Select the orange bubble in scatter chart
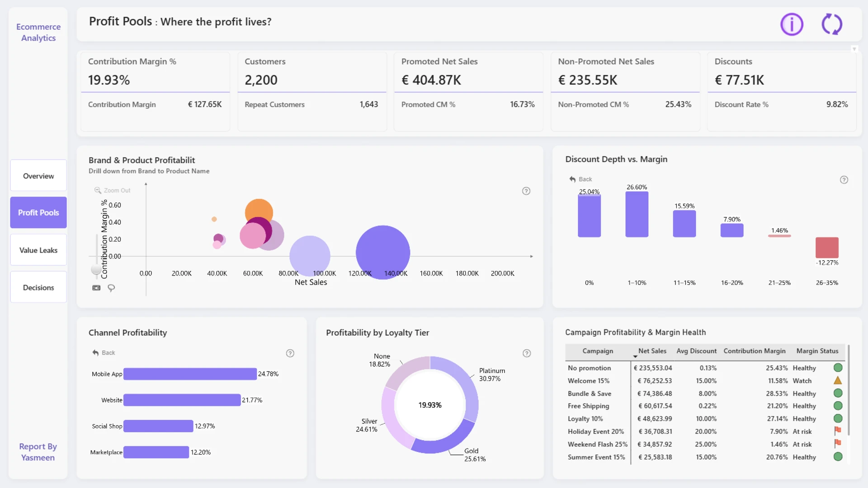 (259, 209)
